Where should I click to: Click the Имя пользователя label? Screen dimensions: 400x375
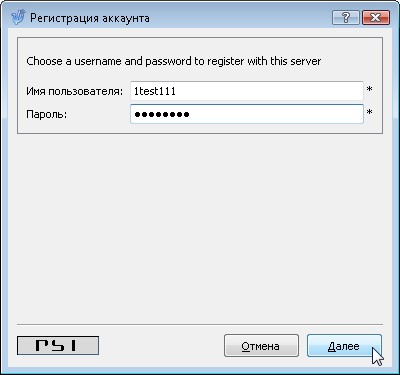tap(75, 91)
